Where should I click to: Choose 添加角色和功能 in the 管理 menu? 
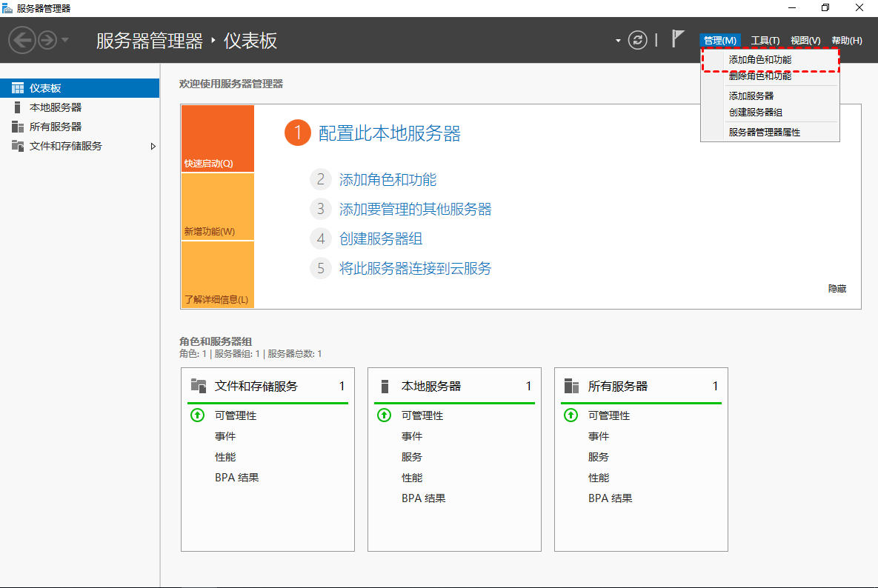pyautogui.click(x=771, y=60)
